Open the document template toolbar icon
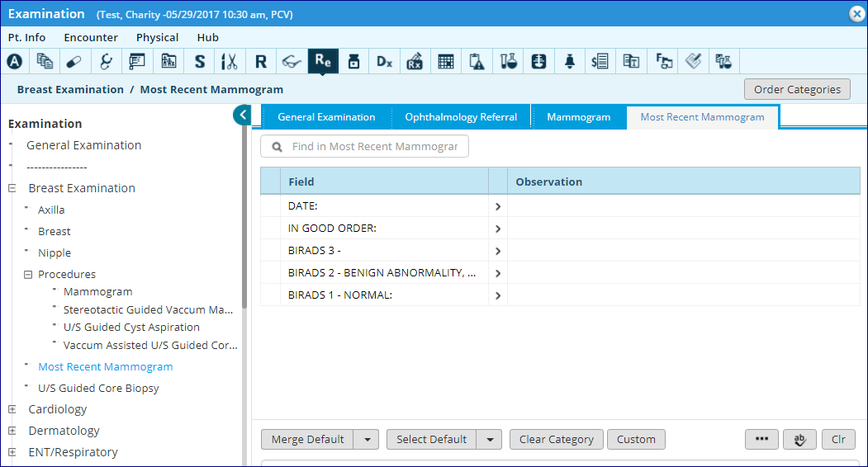The image size is (868, 467). pyautogui.click(x=631, y=61)
